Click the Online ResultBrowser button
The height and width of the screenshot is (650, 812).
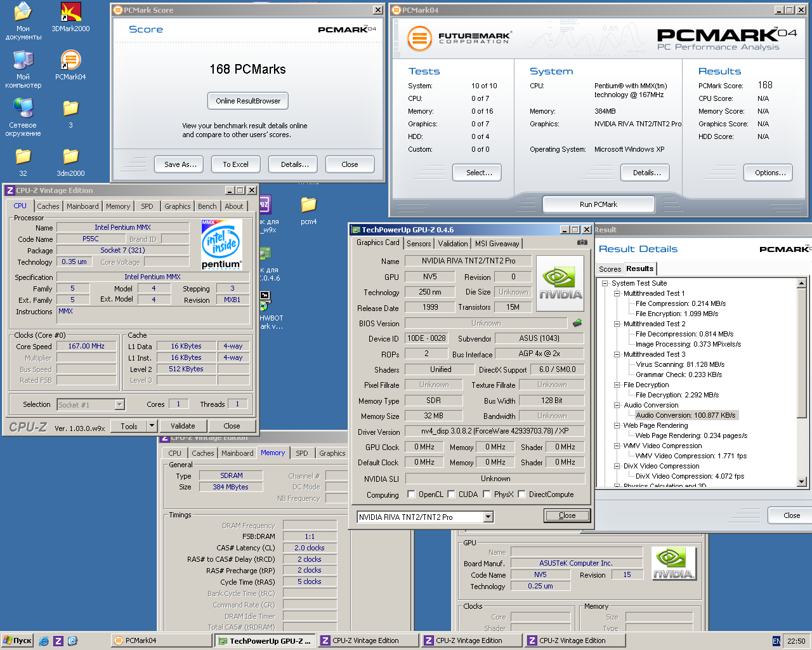coord(248,101)
